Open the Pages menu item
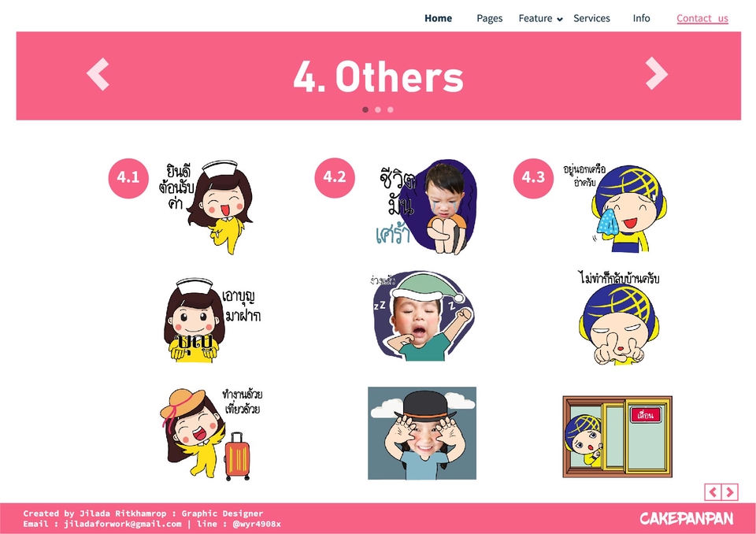The width and height of the screenshot is (756, 534). 489,18
